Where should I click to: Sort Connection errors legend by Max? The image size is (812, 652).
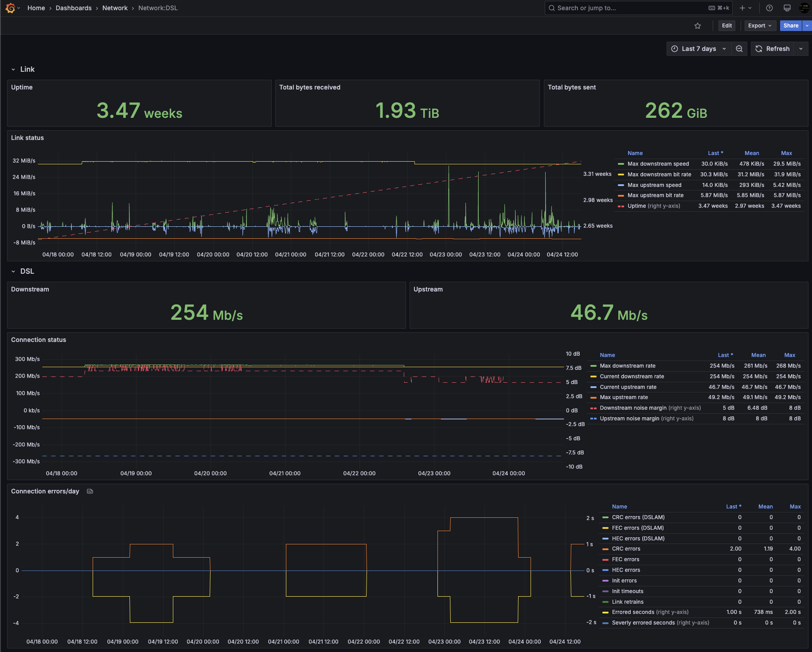click(x=795, y=507)
